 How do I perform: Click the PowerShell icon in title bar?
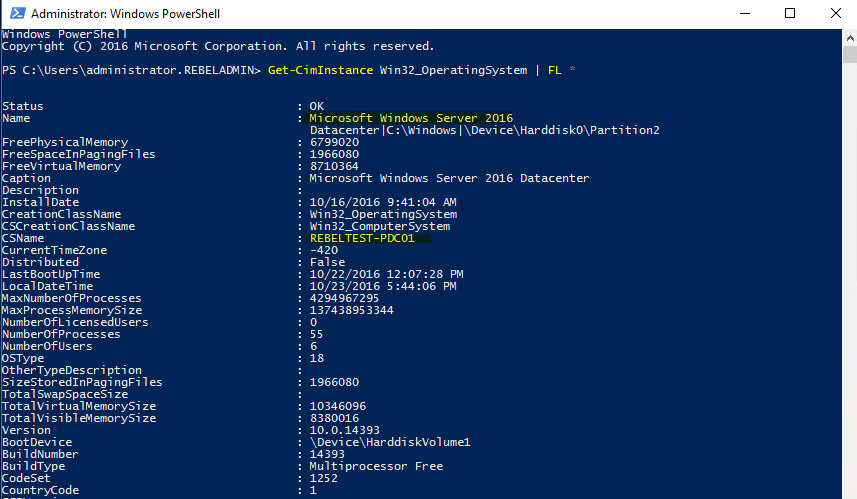click(17, 13)
